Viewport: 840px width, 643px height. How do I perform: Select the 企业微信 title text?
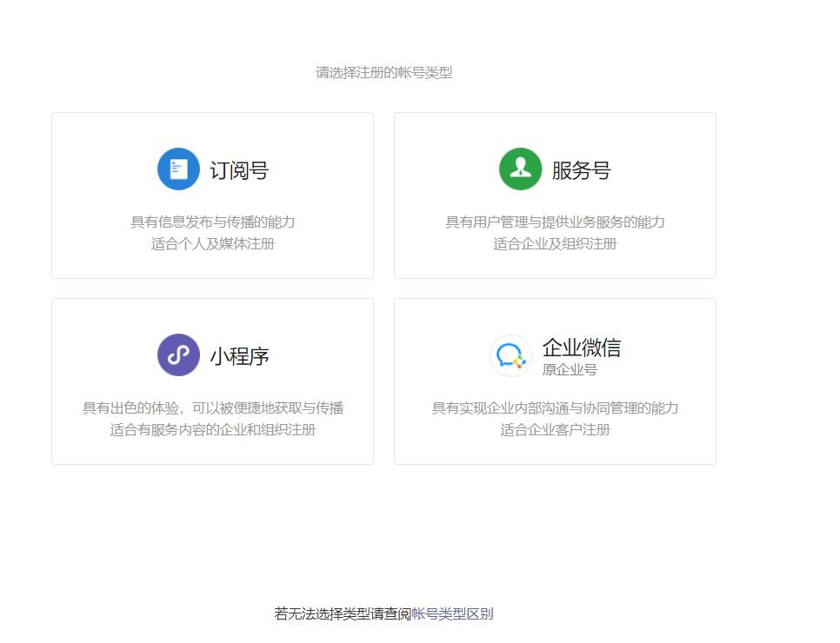click(x=581, y=348)
